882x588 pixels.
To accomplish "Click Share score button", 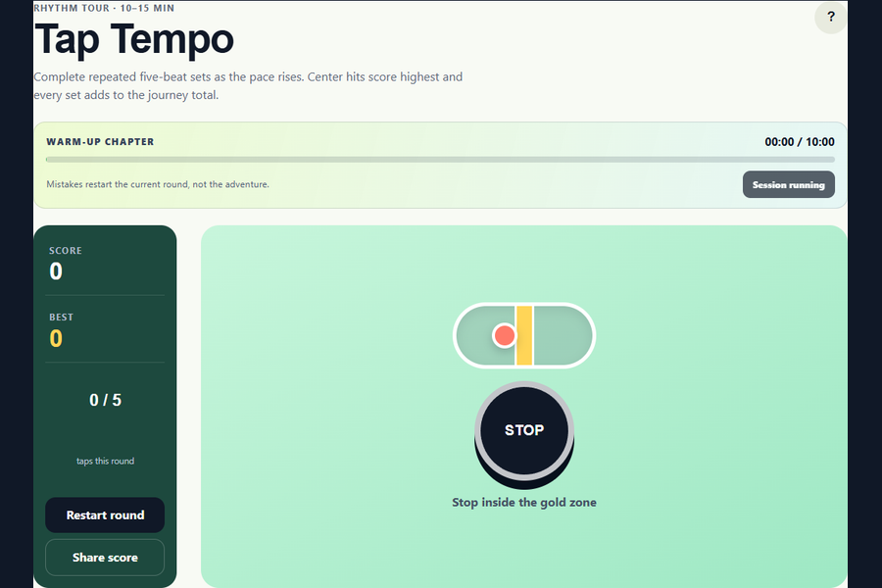I will 105,558.
